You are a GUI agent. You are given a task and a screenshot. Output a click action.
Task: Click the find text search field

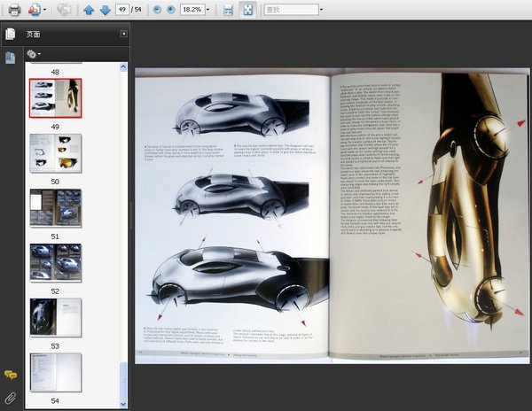[x=289, y=10]
